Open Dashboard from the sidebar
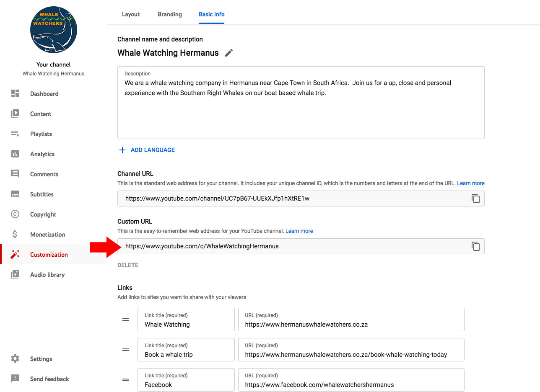 (44, 94)
